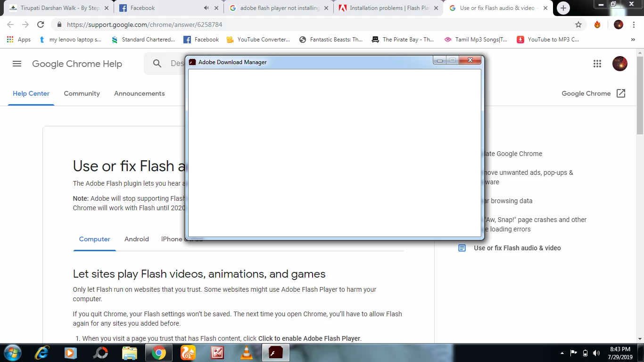644x362 pixels.
Task: Switch to Chrome on the taskbar
Action: pyautogui.click(x=158, y=353)
